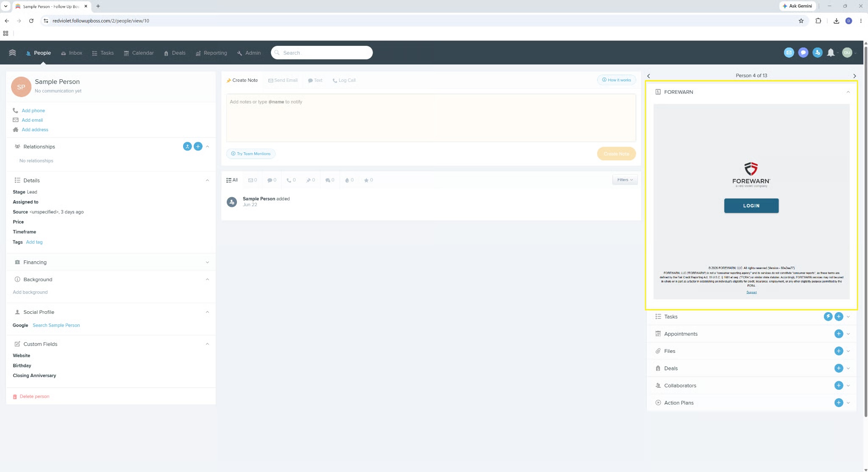Click the add person icon in header

click(818, 53)
